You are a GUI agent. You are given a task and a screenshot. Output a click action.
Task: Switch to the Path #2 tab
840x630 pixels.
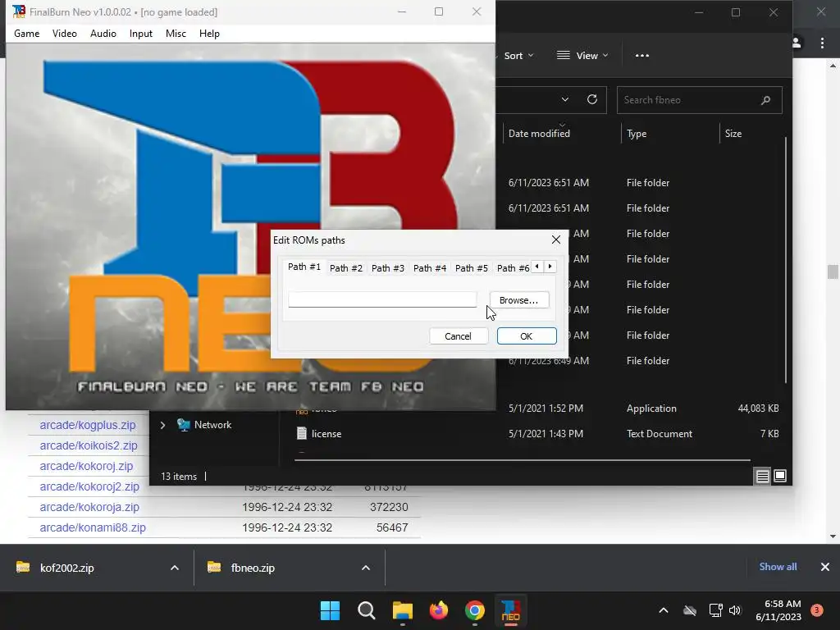[x=346, y=268]
